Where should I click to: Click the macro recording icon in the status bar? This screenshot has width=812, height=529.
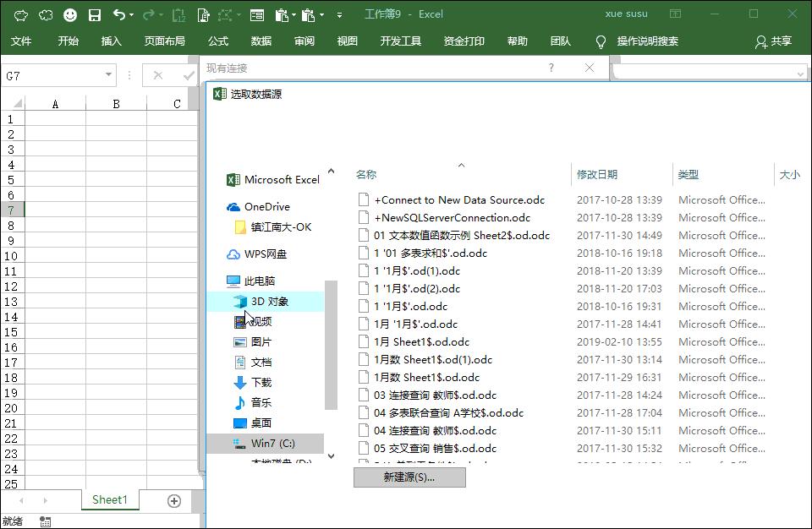click(x=45, y=521)
